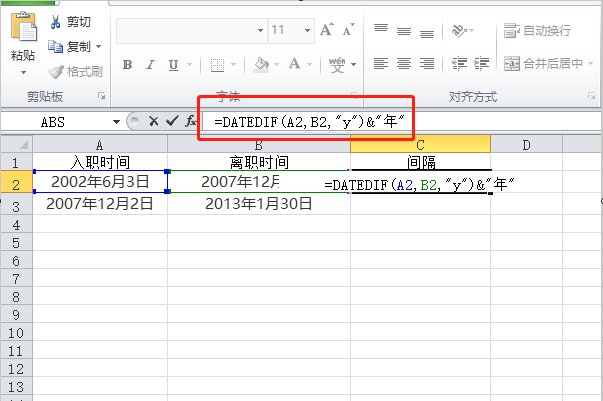603x401 pixels.
Task: Click the Insert Function fx icon
Action: click(191, 121)
